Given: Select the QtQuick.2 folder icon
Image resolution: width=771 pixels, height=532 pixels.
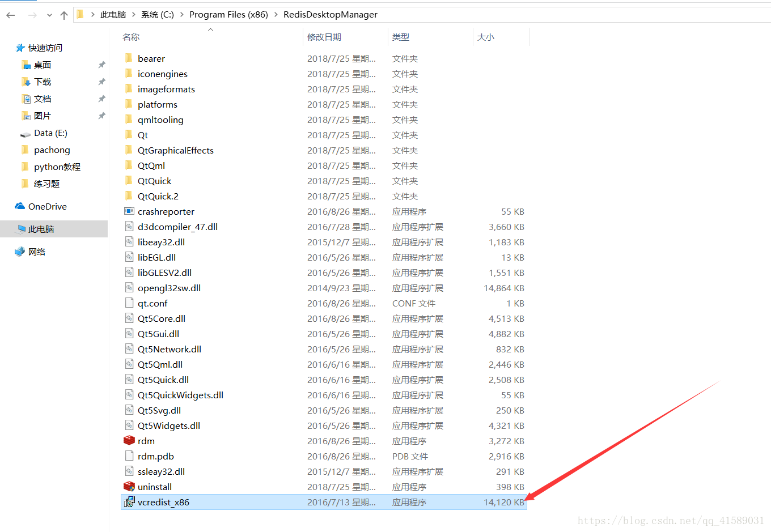Looking at the screenshot, I should pyautogui.click(x=129, y=195).
